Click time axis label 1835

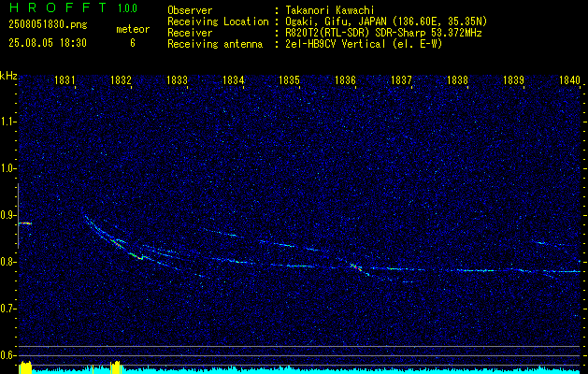pos(290,79)
